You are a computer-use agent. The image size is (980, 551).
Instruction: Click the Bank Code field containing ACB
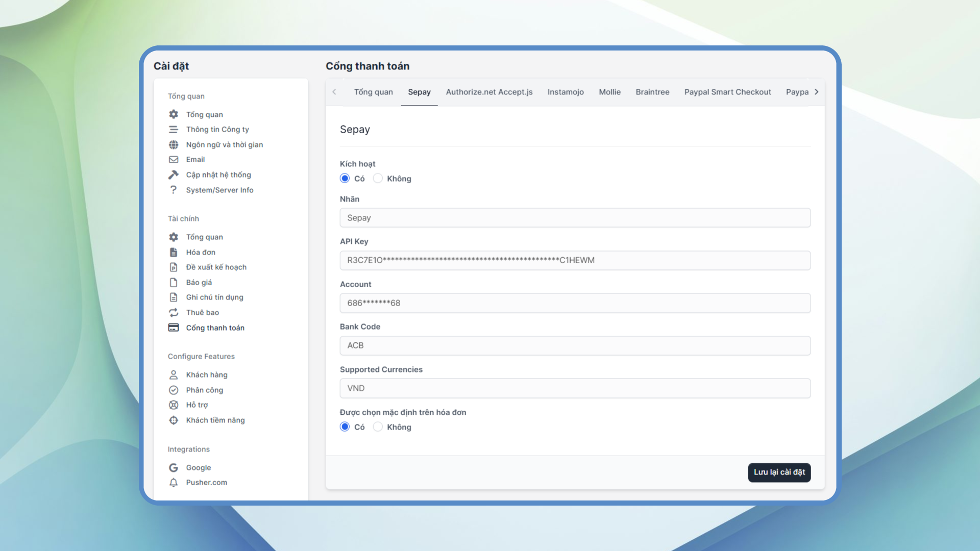pos(575,345)
